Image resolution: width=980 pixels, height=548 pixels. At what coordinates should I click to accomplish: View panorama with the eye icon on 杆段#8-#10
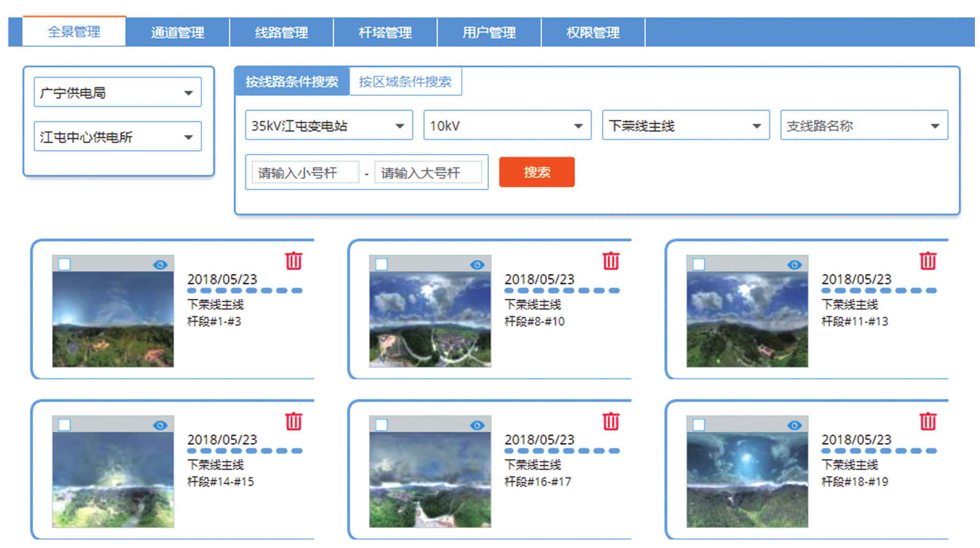coord(477,265)
